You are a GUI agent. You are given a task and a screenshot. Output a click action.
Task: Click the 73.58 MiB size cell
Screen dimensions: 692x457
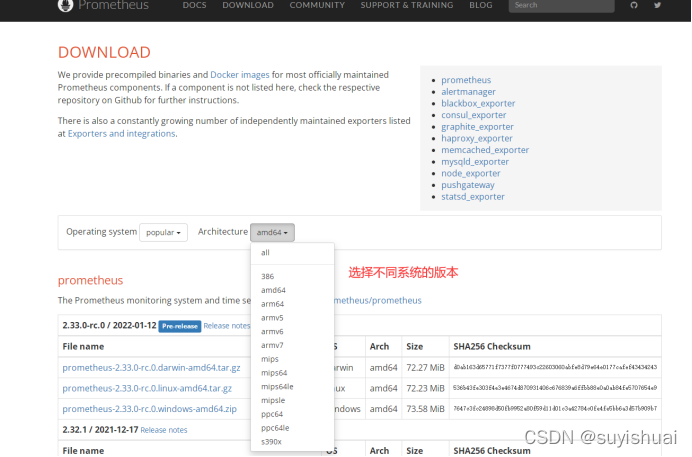coord(425,409)
